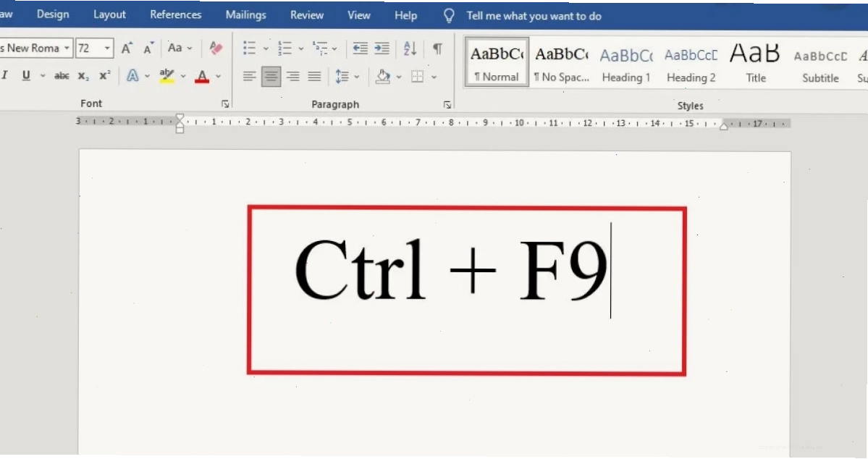Click the Multilevel List icon

tap(320, 49)
